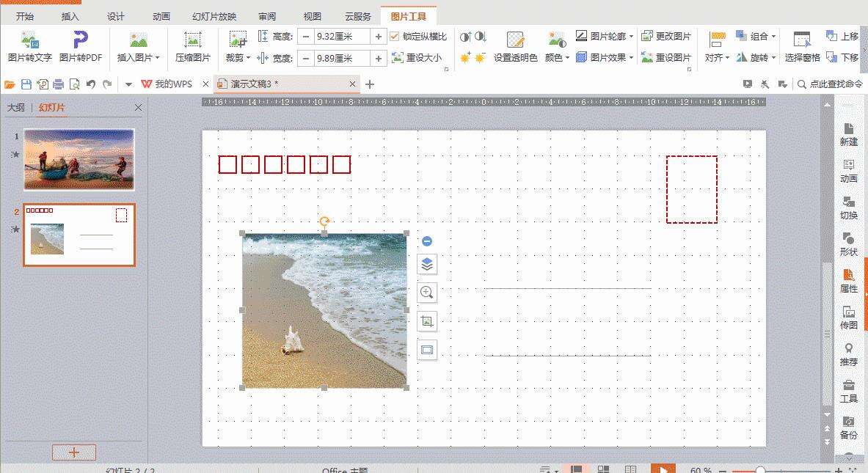Screen dimensions: 868x473
Task: Select the 图片转PDF conversion tool
Action: point(81,44)
